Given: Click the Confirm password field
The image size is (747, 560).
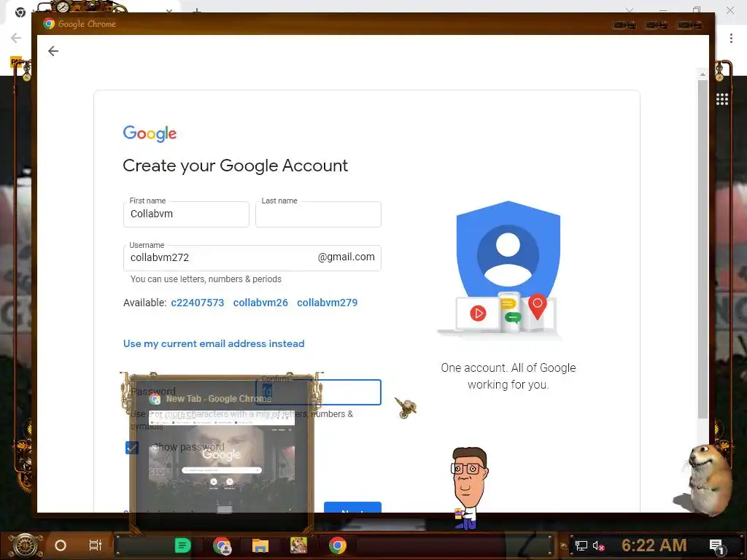Looking at the screenshot, I should point(318,392).
